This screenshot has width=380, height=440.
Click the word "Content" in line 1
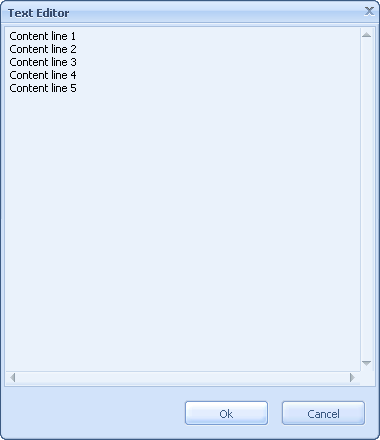click(x=29, y=36)
